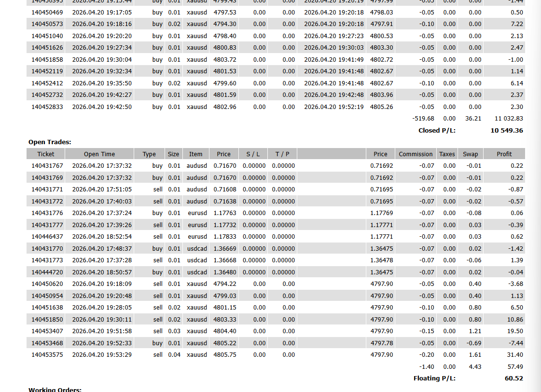
Task: Click ticket 140452119
Action: click(x=47, y=71)
